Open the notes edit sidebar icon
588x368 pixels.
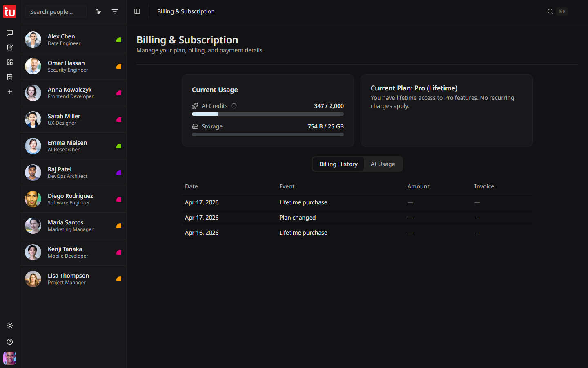pyautogui.click(x=10, y=47)
